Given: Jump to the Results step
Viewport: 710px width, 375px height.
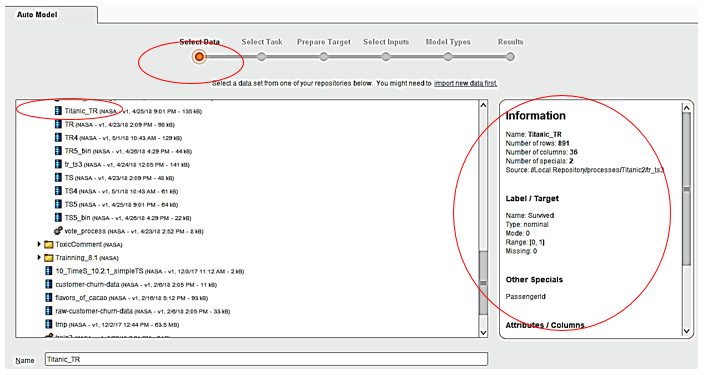Looking at the screenshot, I should click(510, 57).
